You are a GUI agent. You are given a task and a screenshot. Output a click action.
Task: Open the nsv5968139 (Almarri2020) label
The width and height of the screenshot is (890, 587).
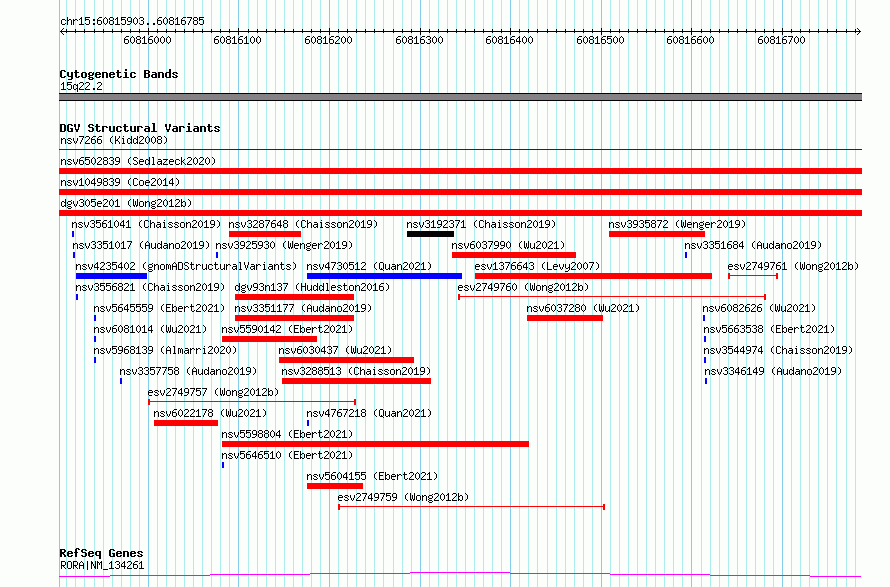pyautogui.click(x=165, y=350)
